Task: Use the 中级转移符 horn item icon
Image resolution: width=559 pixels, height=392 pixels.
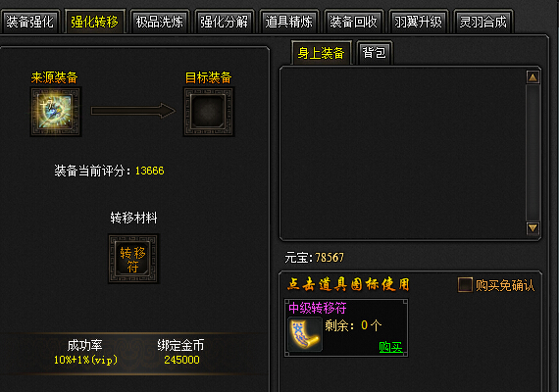Action: tap(305, 335)
